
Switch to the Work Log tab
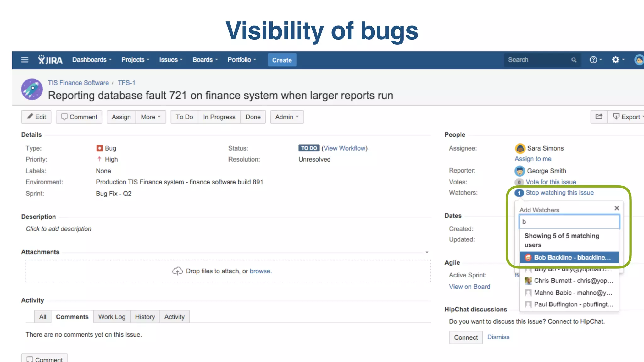click(112, 317)
